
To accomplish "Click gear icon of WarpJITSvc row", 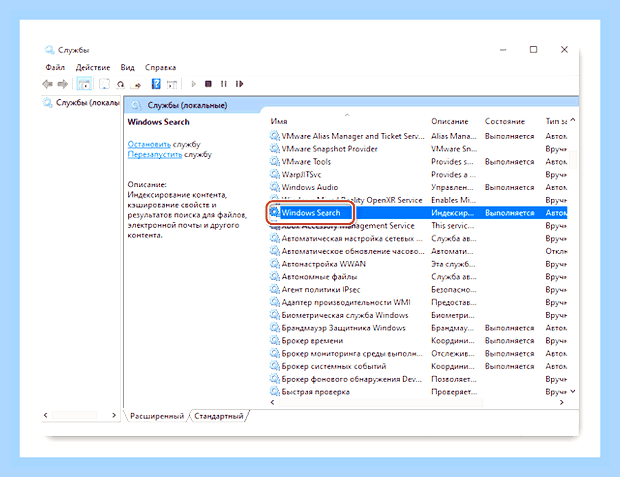I will tap(274, 174).
